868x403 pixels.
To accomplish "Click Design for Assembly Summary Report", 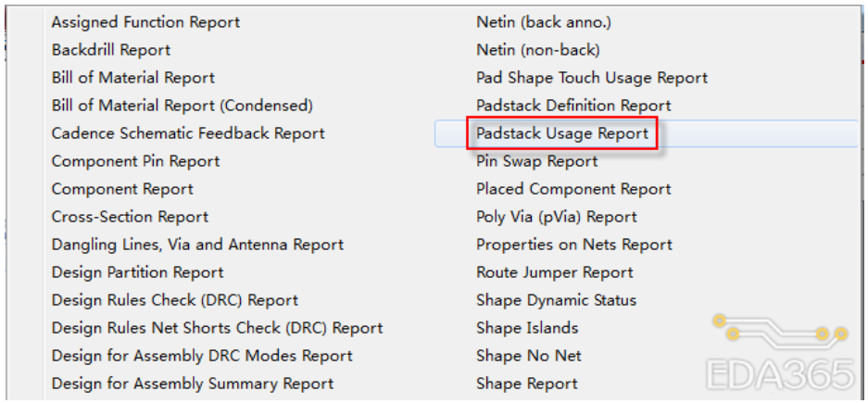I will pos(193,384).
